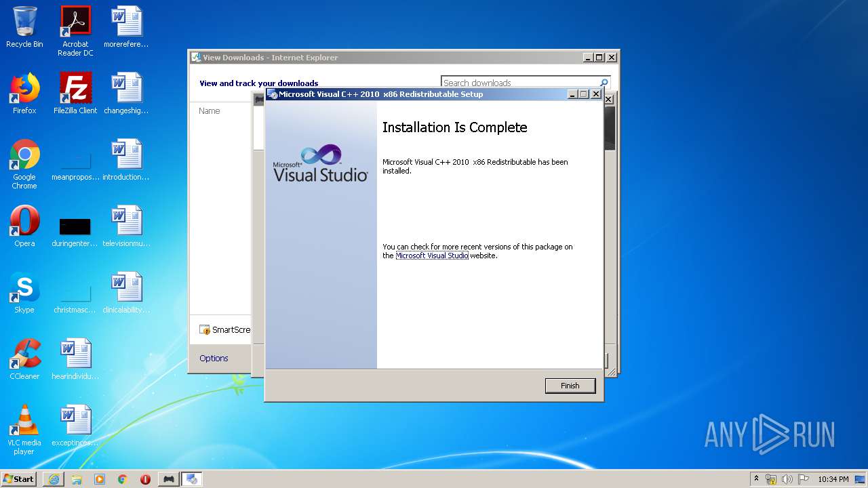
Task: Maximize the View Downloads window
Action: click(599, 58)
